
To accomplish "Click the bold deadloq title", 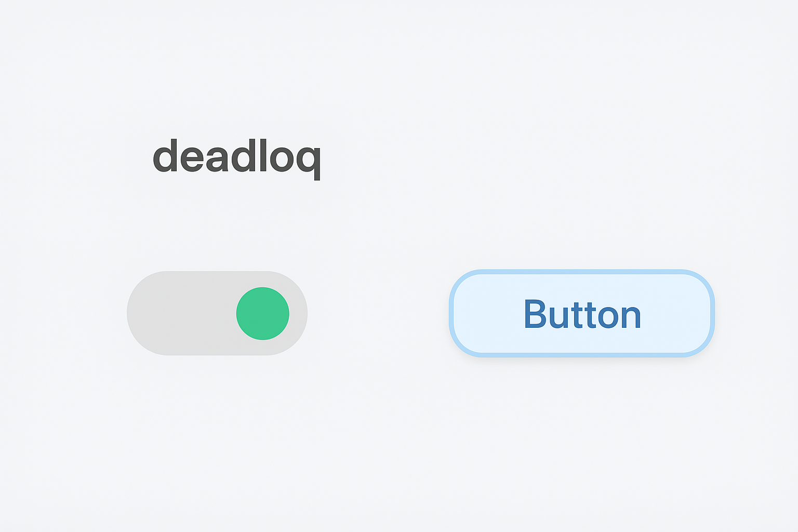I will click(x=237, y=156).
